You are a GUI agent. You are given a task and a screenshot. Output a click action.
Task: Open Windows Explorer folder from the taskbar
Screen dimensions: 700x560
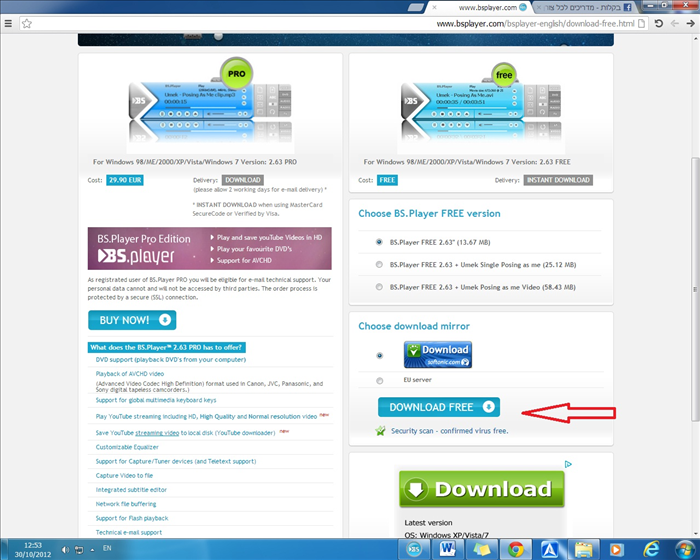point(583,549)
